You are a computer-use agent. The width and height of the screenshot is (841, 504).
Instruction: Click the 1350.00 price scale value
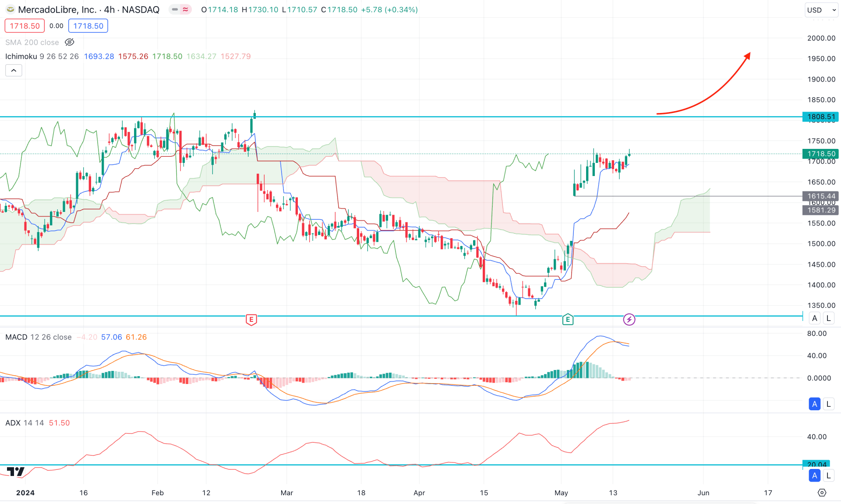[821, 306]
